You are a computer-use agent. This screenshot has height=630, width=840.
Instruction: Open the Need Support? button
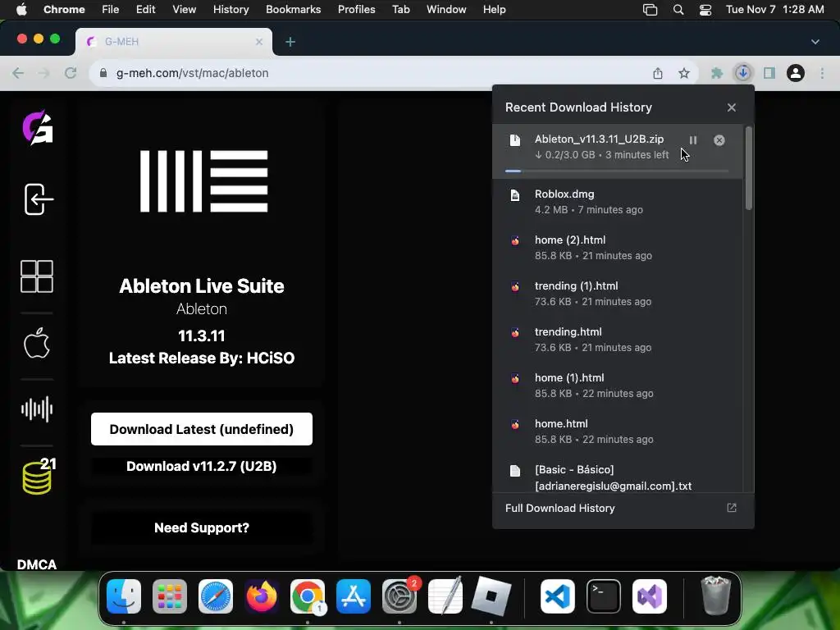pos(202,527)
